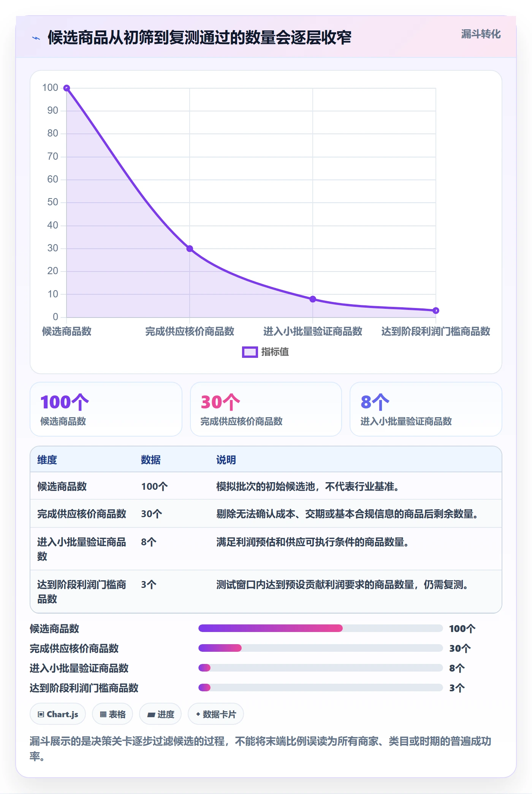532x794 pixels.
Task: Click the 说明 column header
Action: [226, 460]
